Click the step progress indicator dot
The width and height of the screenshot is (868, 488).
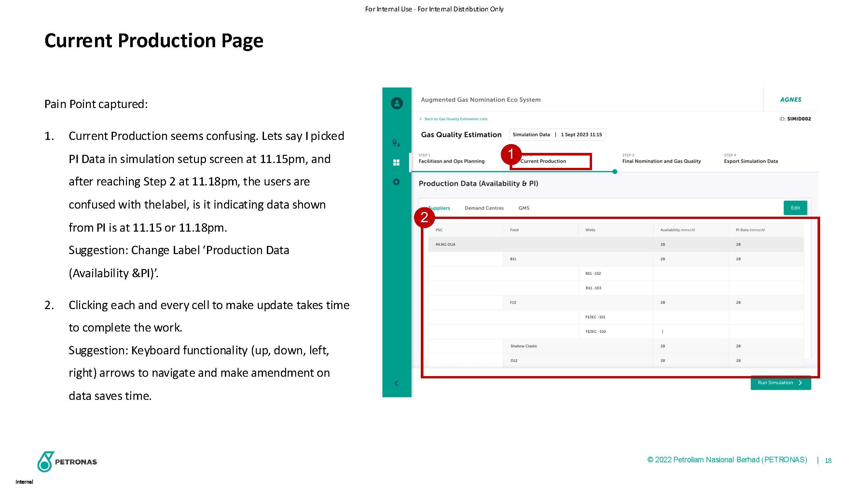click(614, 172)
